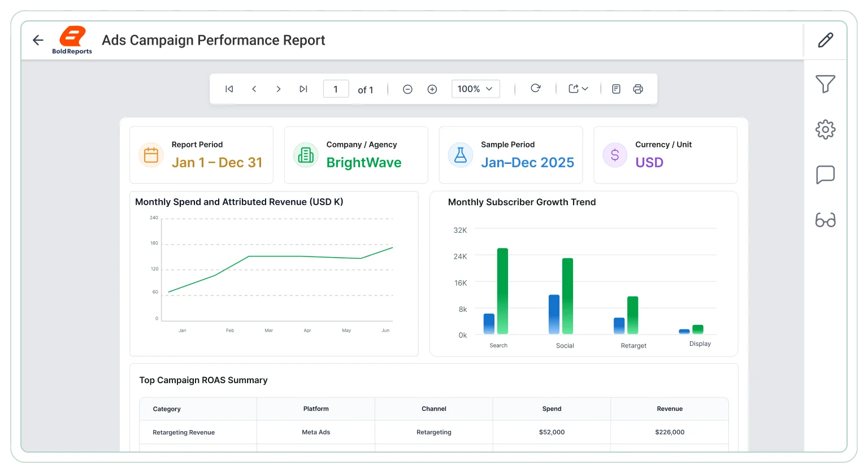868x473 pixels.
Task: Zoom out with the minus circle icon
Action: click(x=407, y=89)
